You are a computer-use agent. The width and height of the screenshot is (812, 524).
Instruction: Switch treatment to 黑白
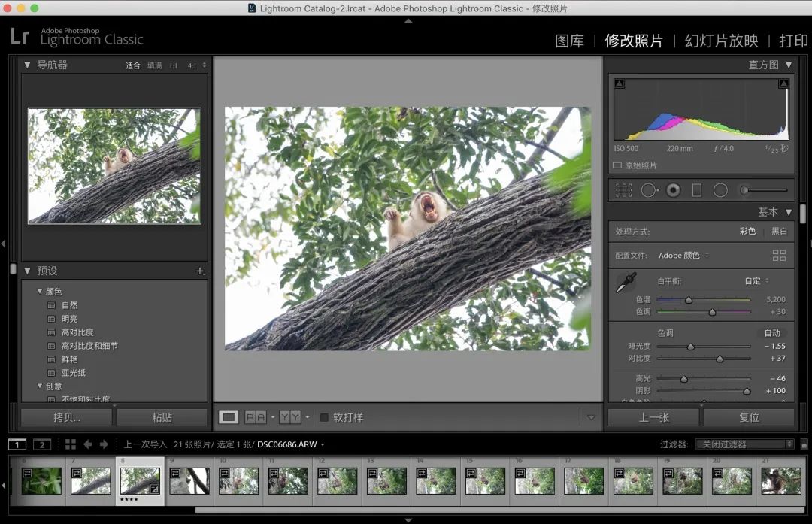779,232
